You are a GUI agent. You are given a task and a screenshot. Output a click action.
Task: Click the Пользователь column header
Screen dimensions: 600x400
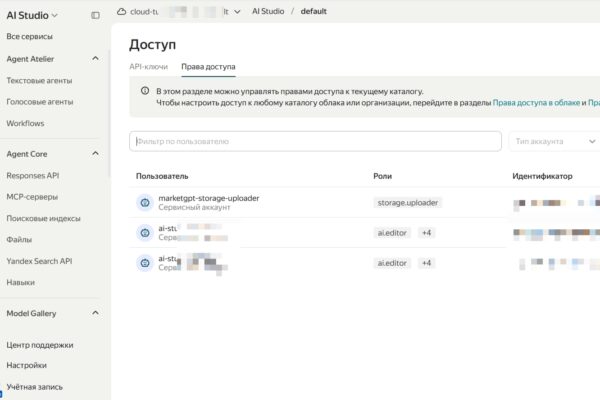(x=162, y=176)
